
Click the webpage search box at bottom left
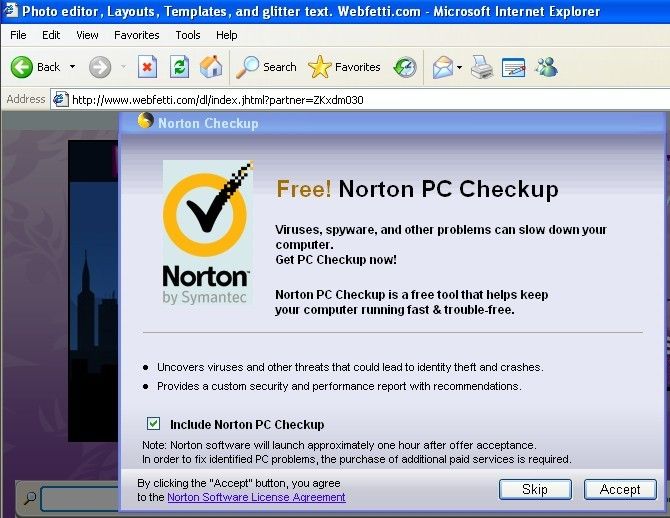click(79, 498)
